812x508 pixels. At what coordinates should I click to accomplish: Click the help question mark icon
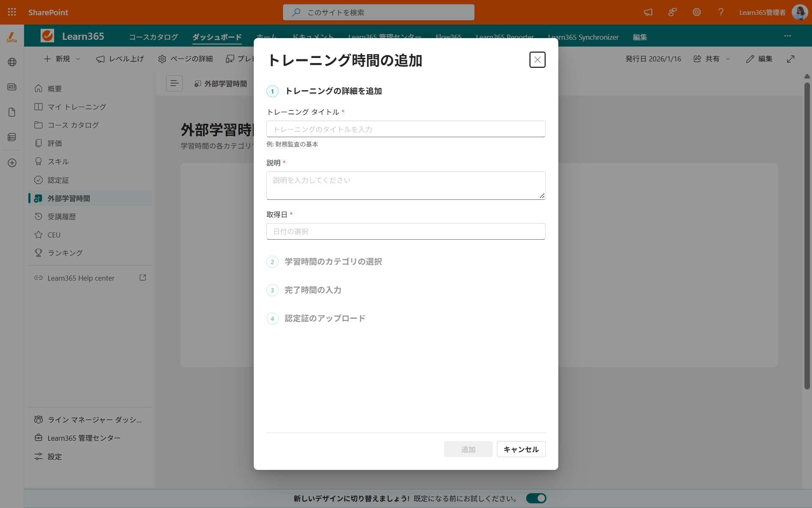click(x=721, y=12)
